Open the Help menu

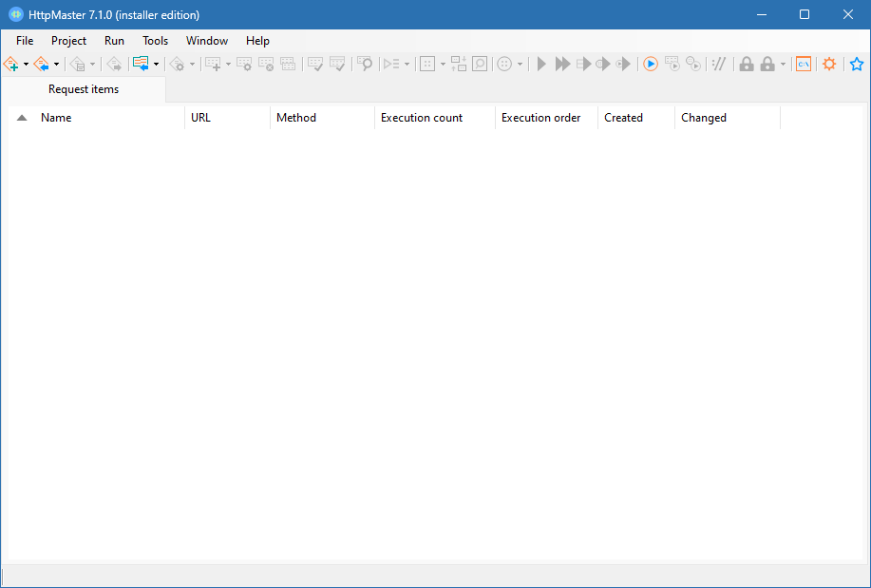point(257,41)
